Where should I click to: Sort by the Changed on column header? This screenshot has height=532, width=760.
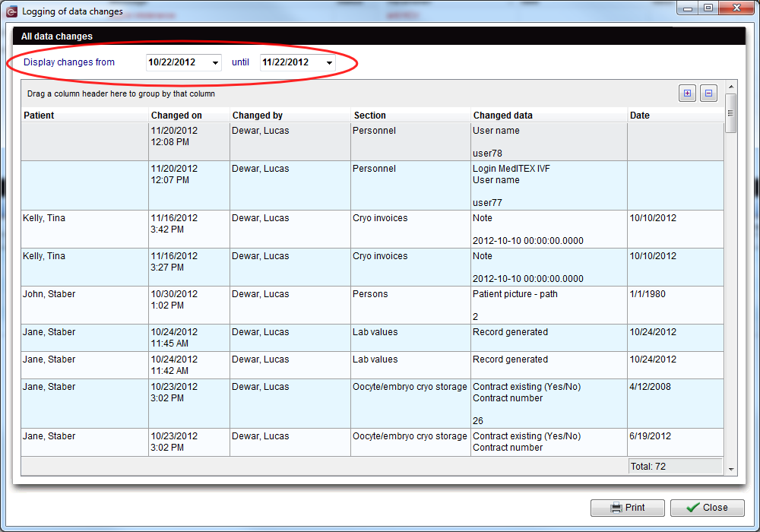coord(189,116)
